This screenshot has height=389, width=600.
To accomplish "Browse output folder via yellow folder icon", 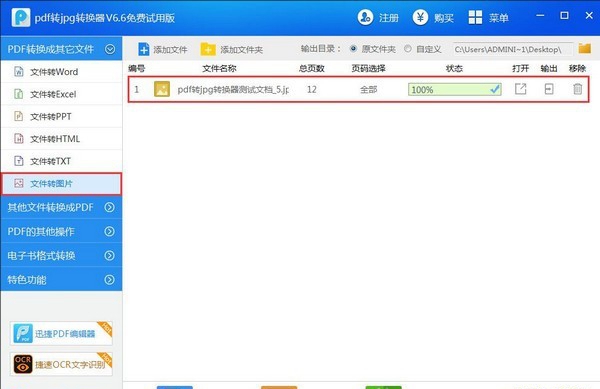I will (x=585, y=49).
